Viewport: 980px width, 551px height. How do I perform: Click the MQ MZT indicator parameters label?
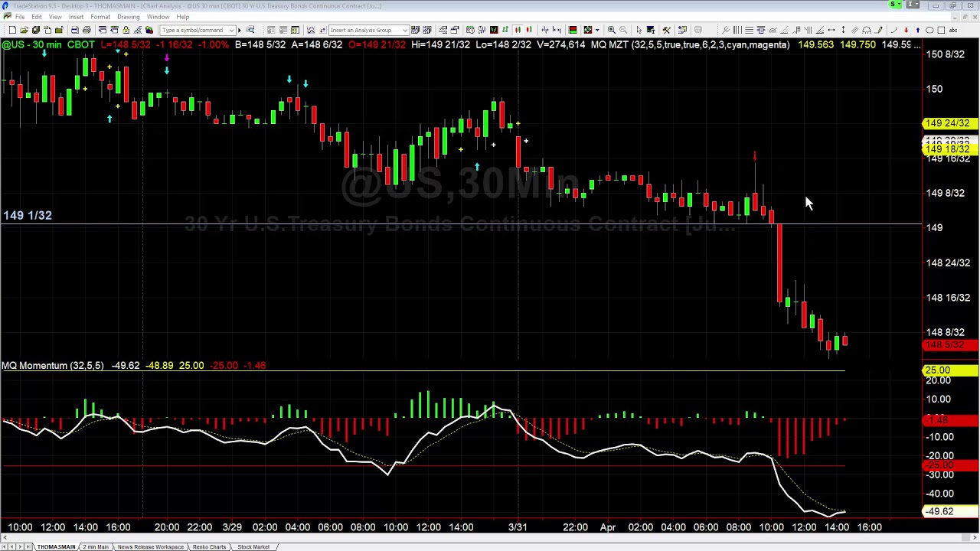point(690,44)
